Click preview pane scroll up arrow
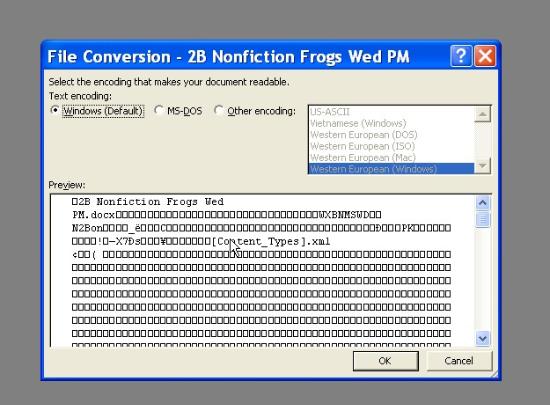This screenshot has width=550, height=405. (483, 203)
